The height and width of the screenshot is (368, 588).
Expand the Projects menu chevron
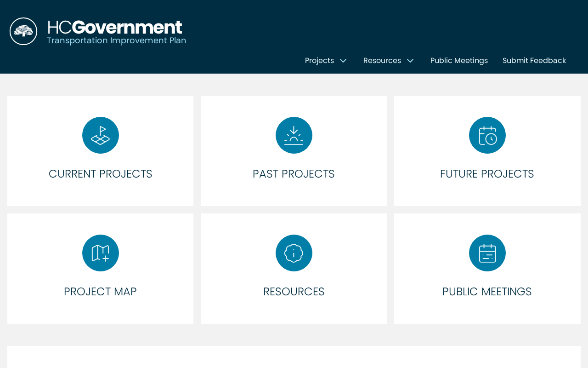(x=343, y=61)
